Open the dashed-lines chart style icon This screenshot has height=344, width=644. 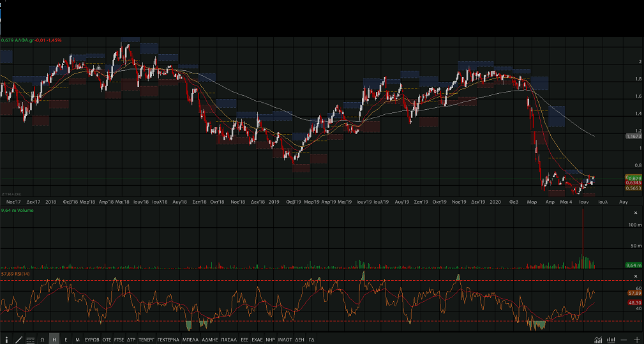[x=30, y=340]
